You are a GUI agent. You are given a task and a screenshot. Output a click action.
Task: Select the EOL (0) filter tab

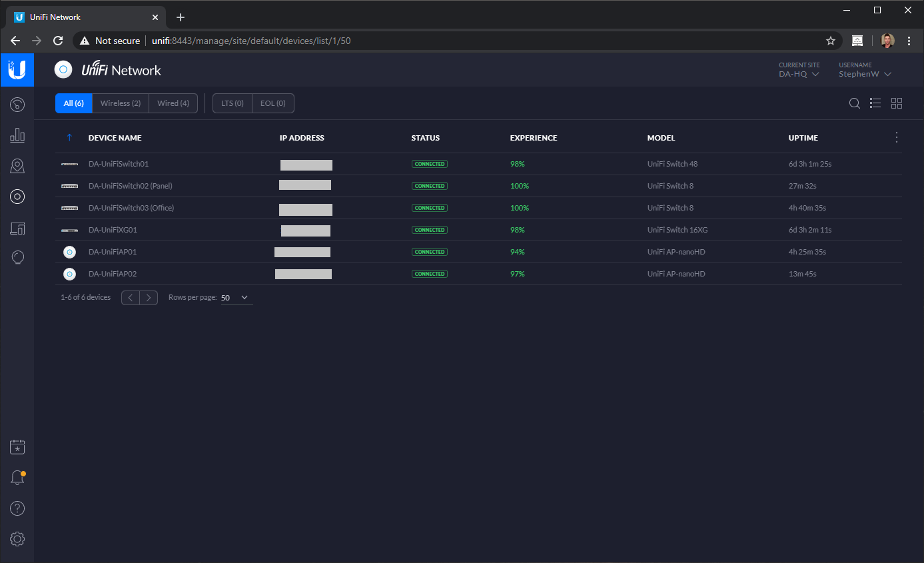(273, 103)
